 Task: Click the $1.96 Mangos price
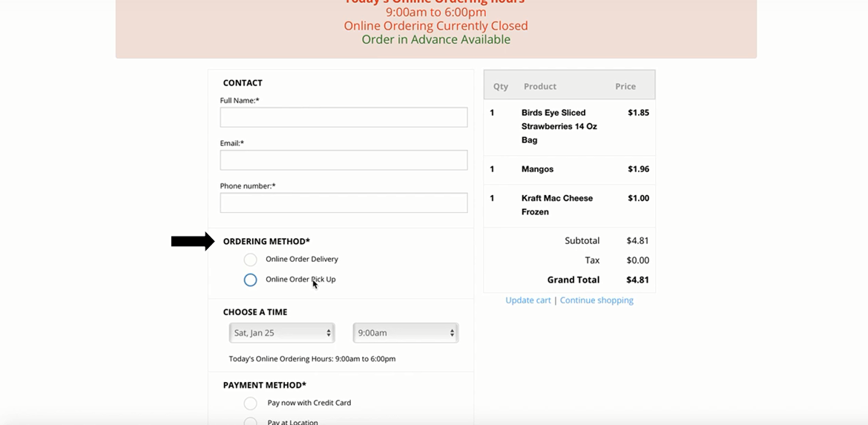click(638, 169)
